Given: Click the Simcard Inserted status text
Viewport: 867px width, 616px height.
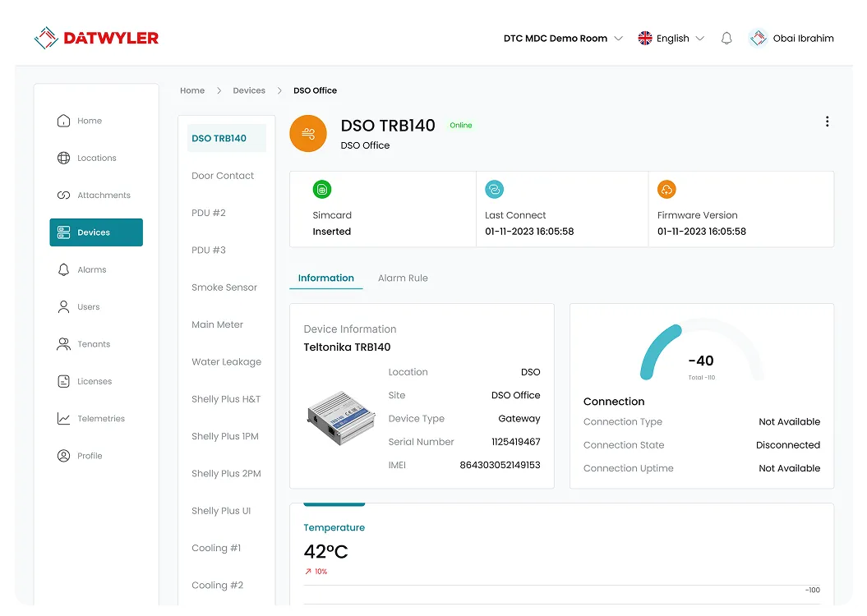Looking at the screenshot, I should coord(332,232).
